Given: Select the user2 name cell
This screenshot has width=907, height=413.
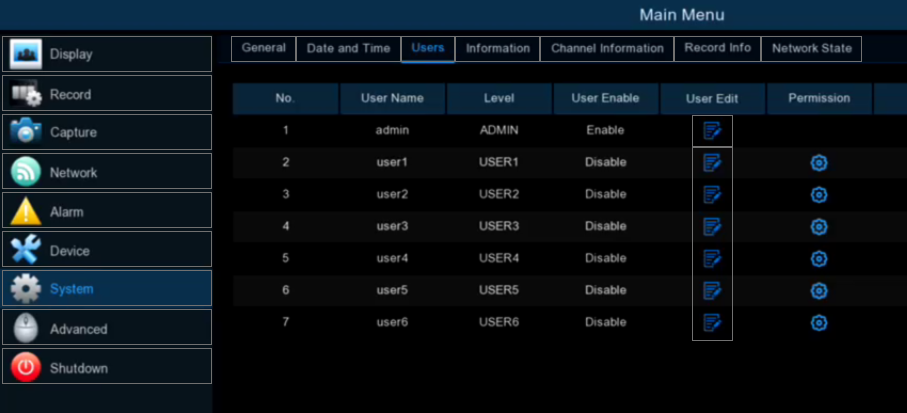Looking at the screenshot, I should (392, 194).
